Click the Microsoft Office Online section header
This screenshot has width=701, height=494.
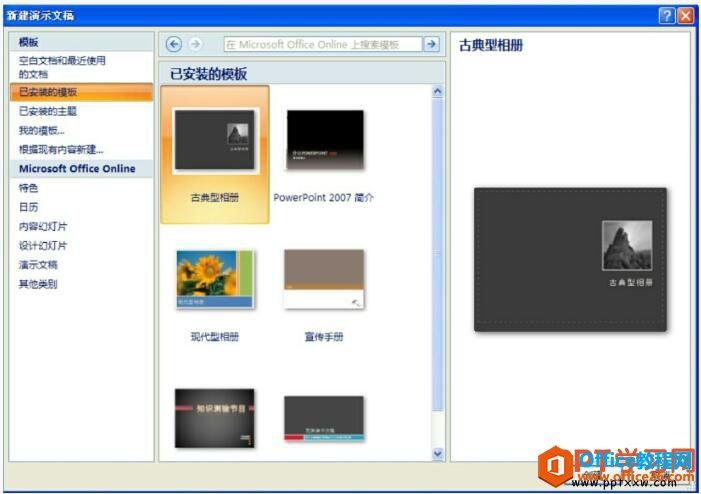click(77, 169)
